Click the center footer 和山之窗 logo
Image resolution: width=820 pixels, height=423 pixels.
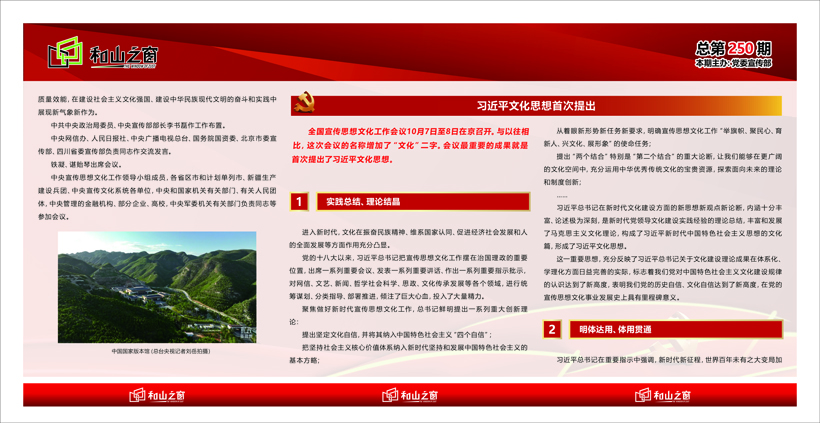[x=410, y=395]
